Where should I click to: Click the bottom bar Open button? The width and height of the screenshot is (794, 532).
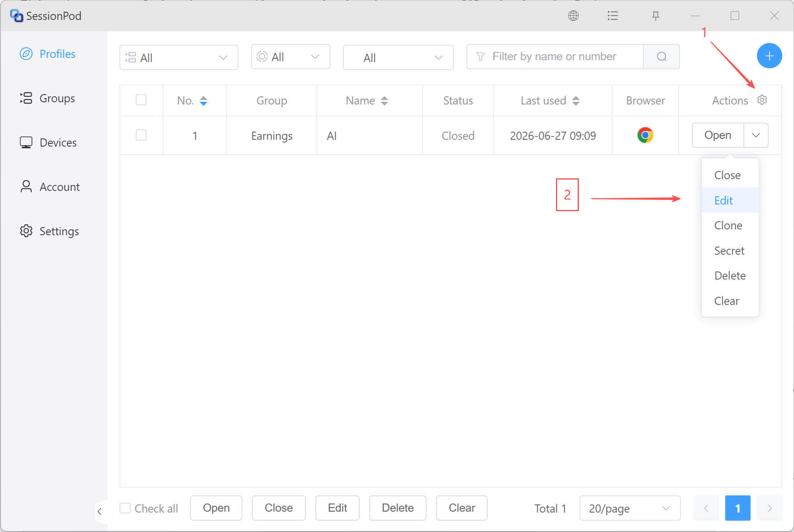[216, 508]
